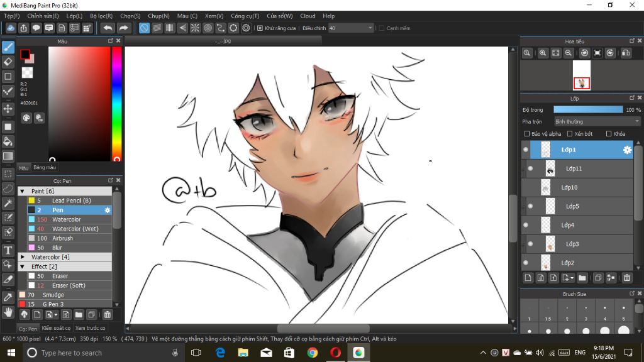
Task: Open the Bộ lọc(R) menu
Action: 101,16
